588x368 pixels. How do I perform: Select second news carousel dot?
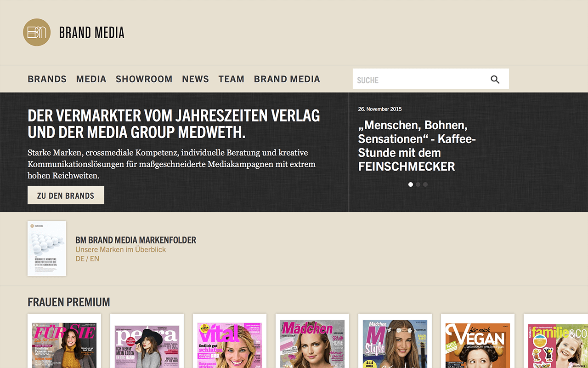(418, 184)
